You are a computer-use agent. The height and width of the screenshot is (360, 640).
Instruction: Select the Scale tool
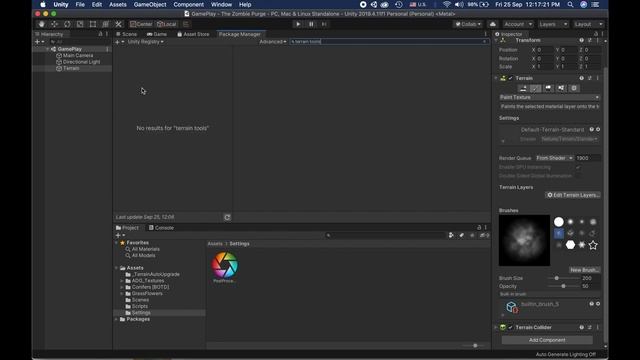tap(80, 24)
